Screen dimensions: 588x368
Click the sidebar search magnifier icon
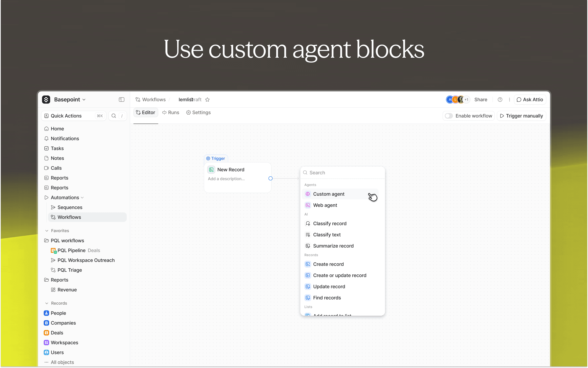(114, 116)
